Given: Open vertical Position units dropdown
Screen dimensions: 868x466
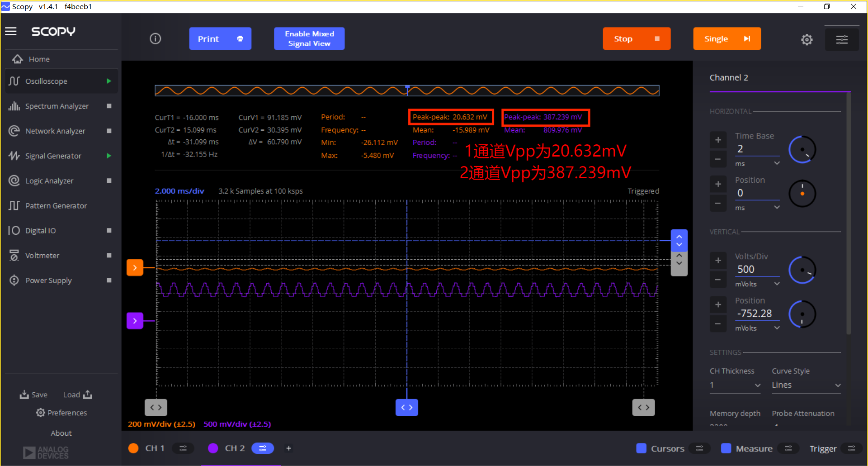Looking at the screenshot, I should coord(757,328).
